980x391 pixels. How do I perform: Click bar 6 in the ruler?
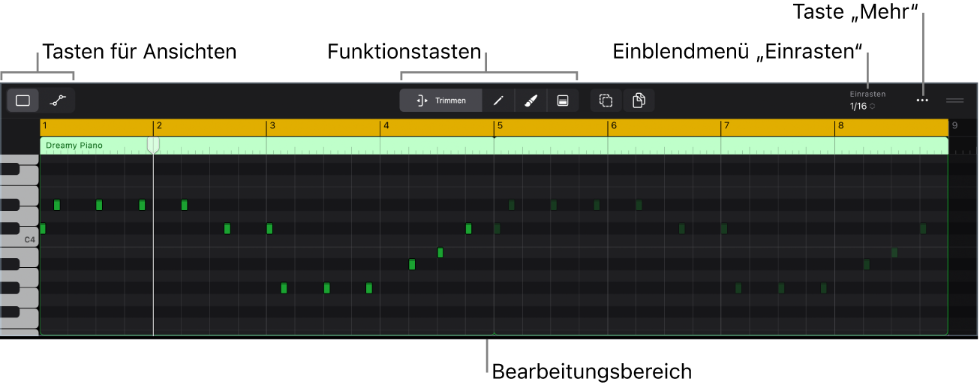614,125
